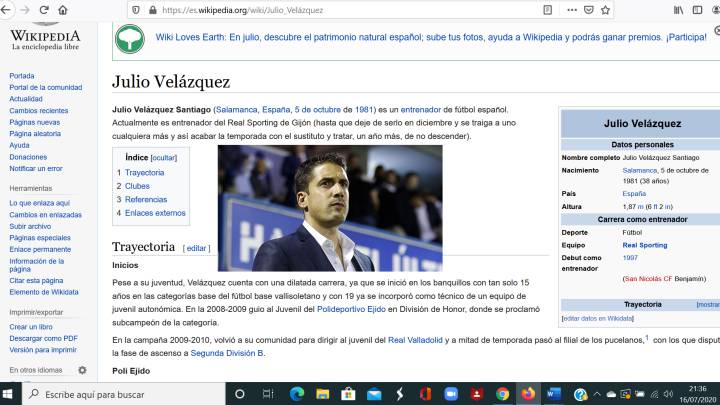Screen dimensions: 720x405
Task: Jump to Enlaces externos in the index
Action: [x=155, y=213]
